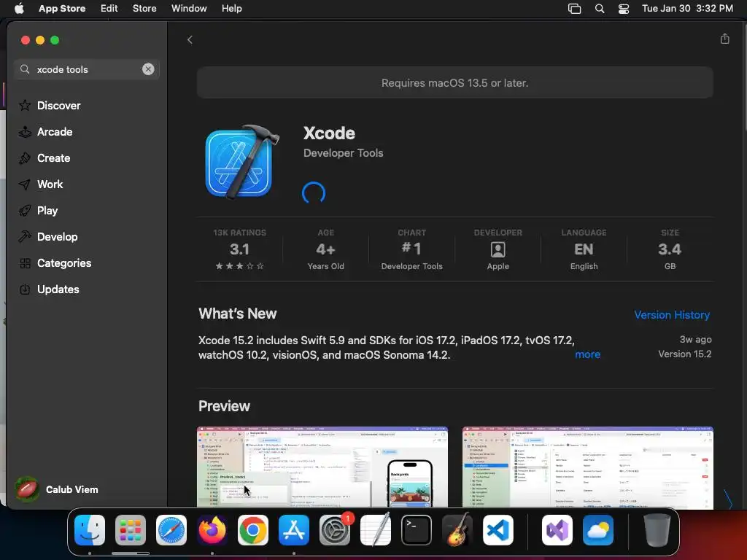Click the Xcode app title
This screenshot has height=560, width=747.
329,133
